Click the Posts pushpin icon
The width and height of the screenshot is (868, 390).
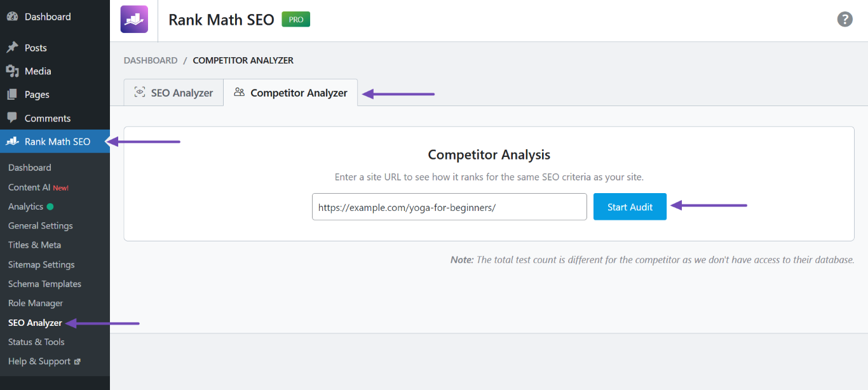[x=12, y=48]
